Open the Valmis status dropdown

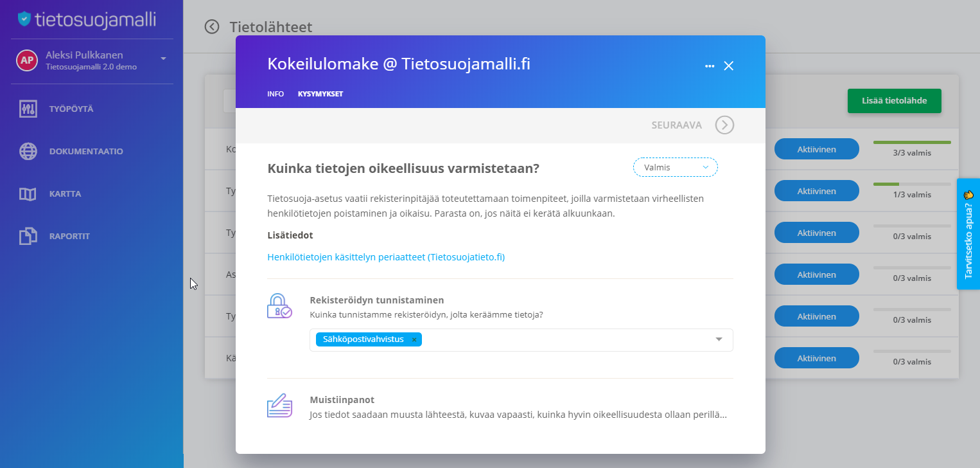coord(675,167)
